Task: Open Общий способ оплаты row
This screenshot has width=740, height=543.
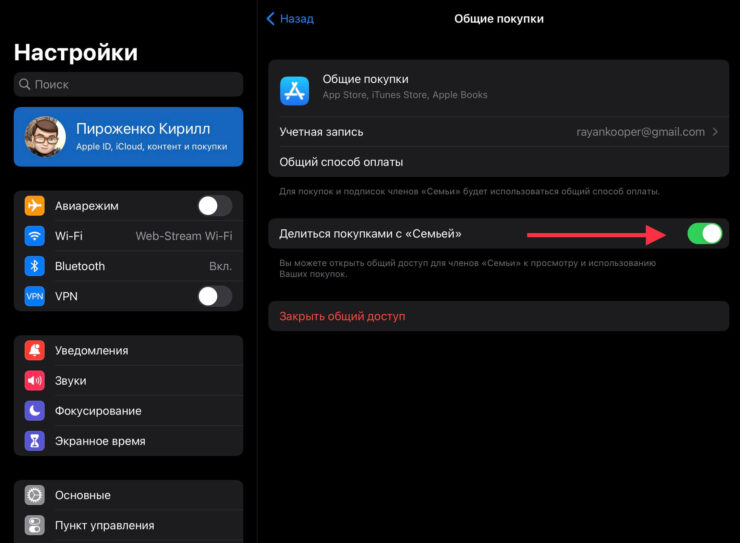Action: (498, 162)
